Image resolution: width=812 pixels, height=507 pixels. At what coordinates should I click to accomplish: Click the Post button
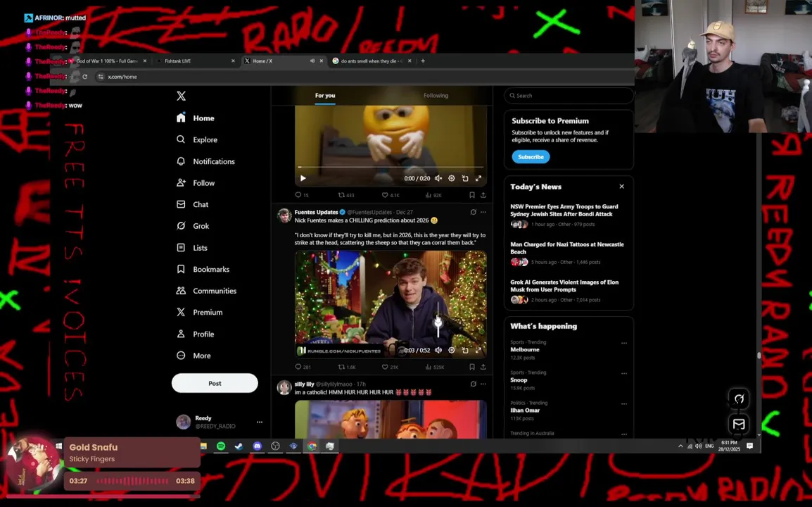pyautogui.click(x=215, y=383)
